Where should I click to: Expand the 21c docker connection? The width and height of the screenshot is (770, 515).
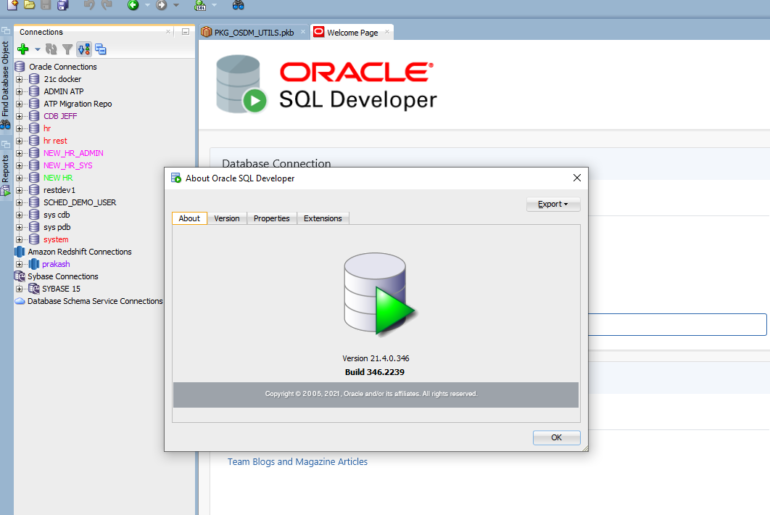[x=19, y=79]
